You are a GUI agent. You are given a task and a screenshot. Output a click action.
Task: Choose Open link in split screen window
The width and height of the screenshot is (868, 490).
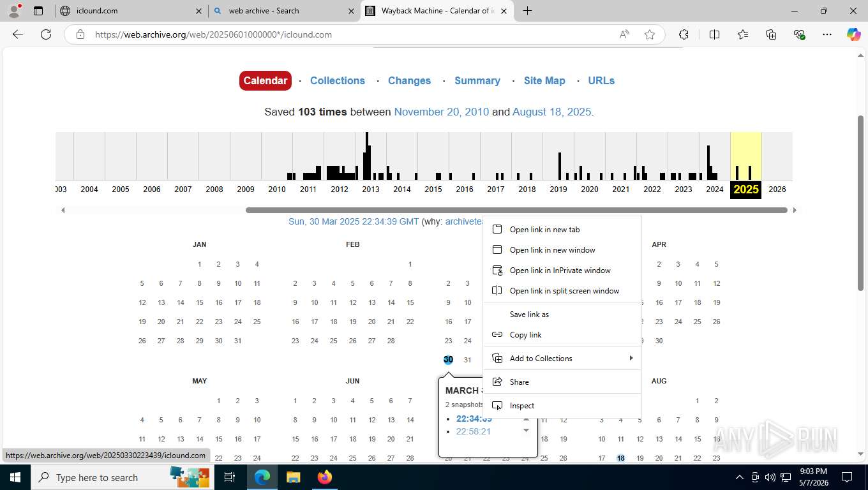tap(562, 291)
